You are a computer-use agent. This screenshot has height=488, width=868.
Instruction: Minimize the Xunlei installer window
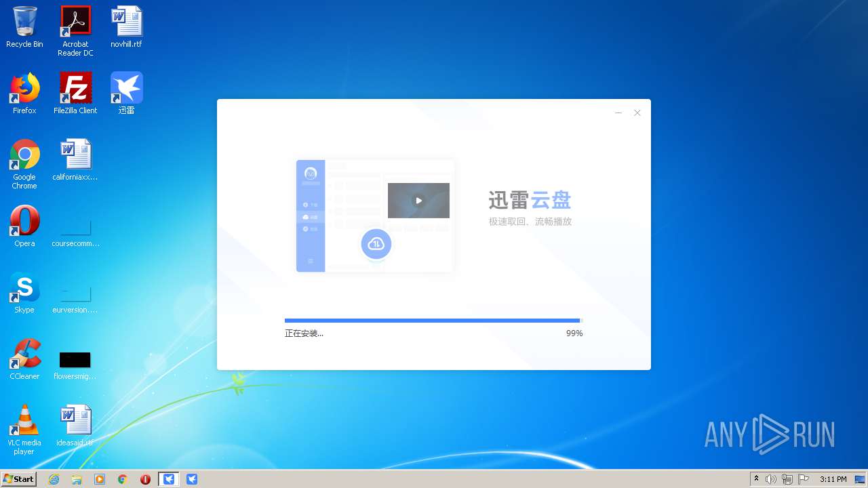618,113
